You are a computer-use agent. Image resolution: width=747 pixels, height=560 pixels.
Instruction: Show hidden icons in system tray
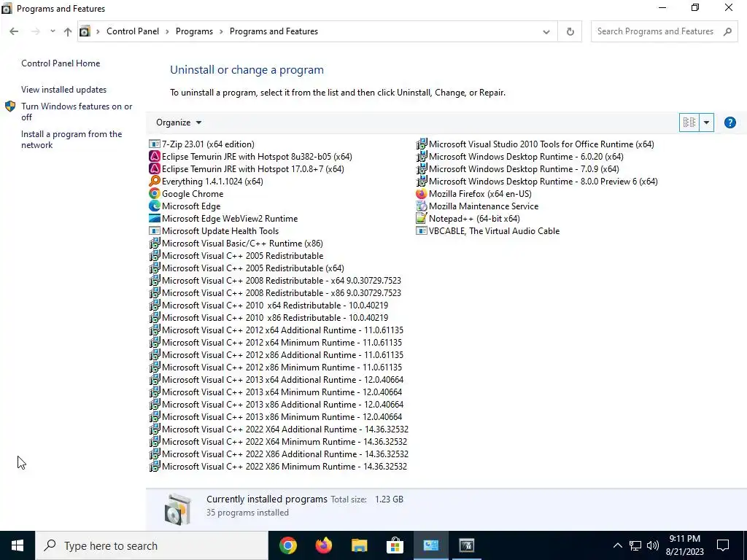pos(617,545)
